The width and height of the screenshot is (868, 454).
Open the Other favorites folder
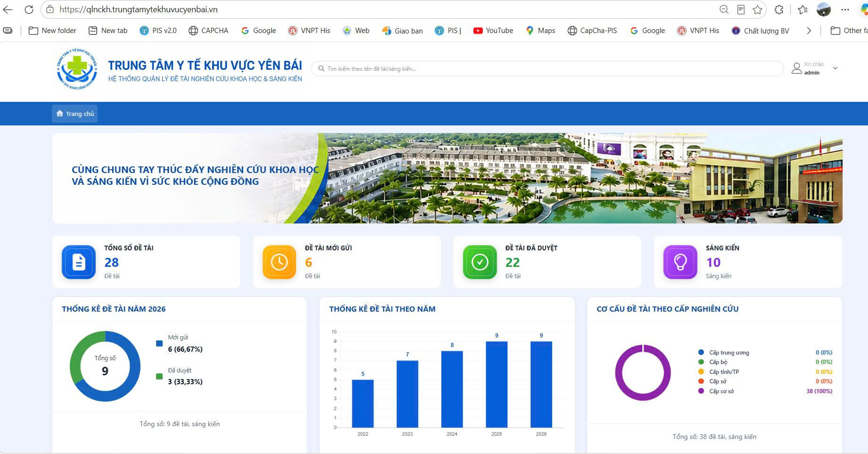(849, 31)
